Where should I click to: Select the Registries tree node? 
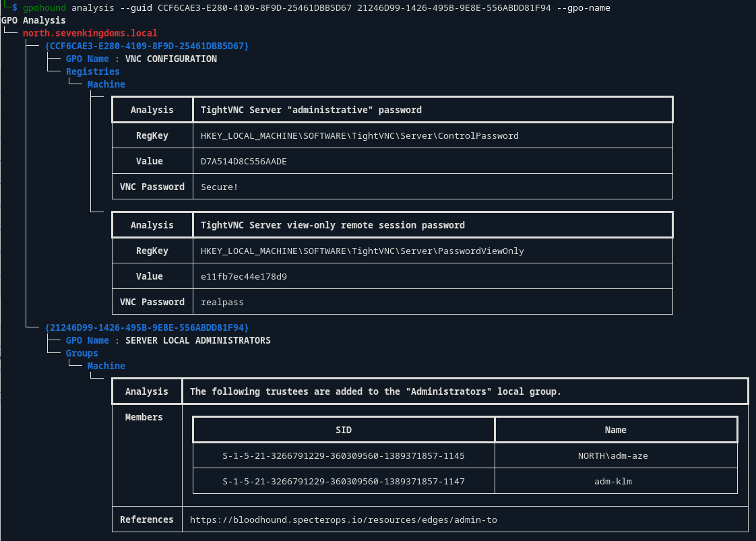tap(92, 71)
